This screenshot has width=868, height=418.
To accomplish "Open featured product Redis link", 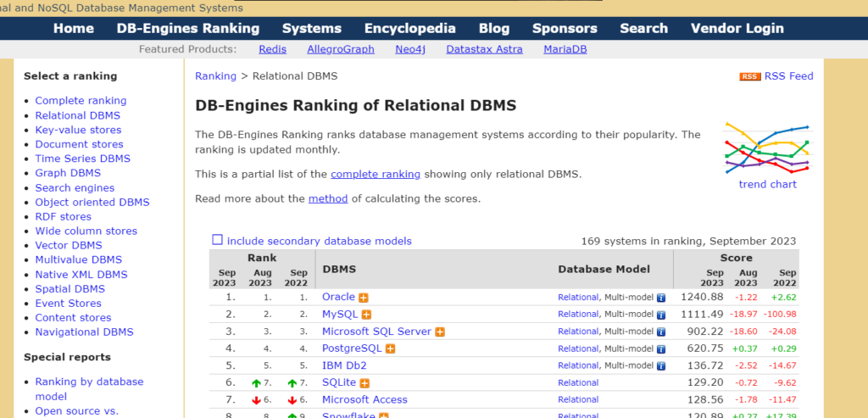I will (272, 49).
